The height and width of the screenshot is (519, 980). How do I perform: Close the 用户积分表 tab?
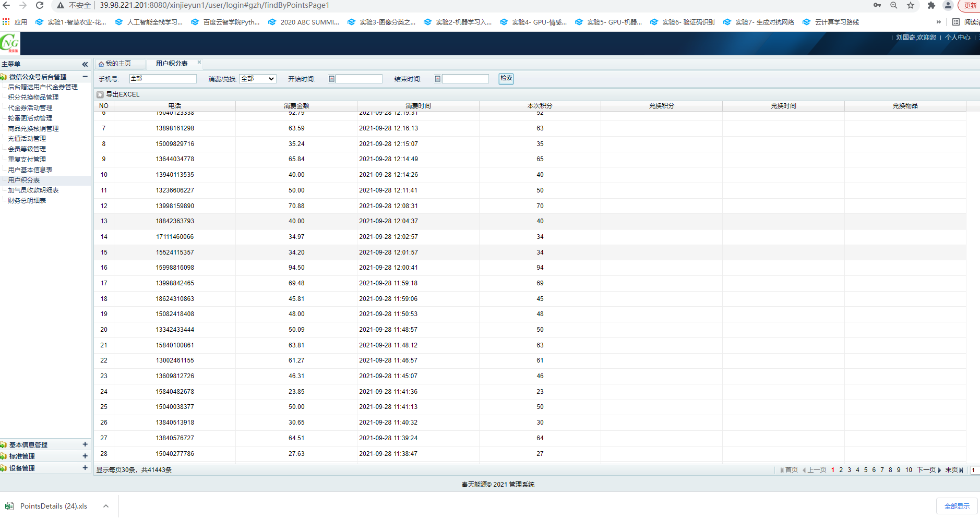pos(199,62)
